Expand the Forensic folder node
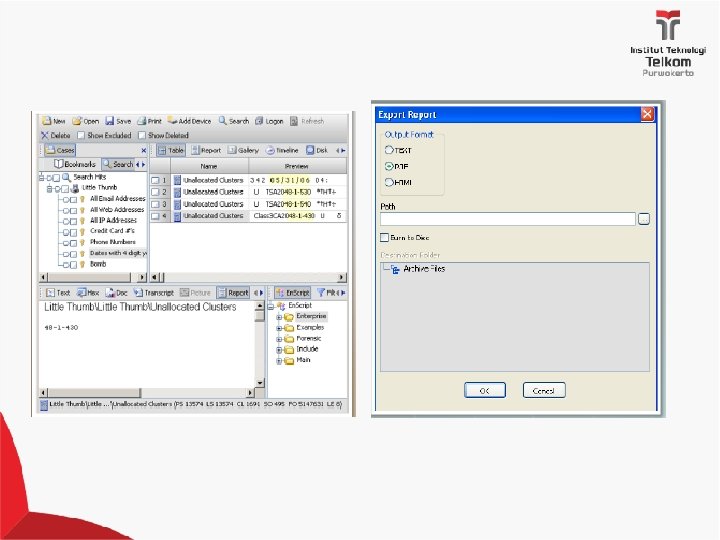 click(279, 339)
